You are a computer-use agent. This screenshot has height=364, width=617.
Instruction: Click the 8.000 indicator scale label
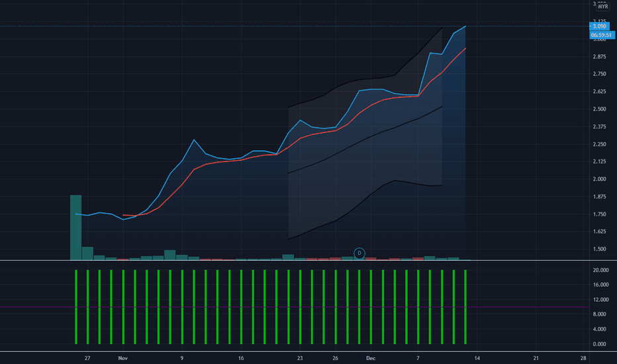[599, 314]
